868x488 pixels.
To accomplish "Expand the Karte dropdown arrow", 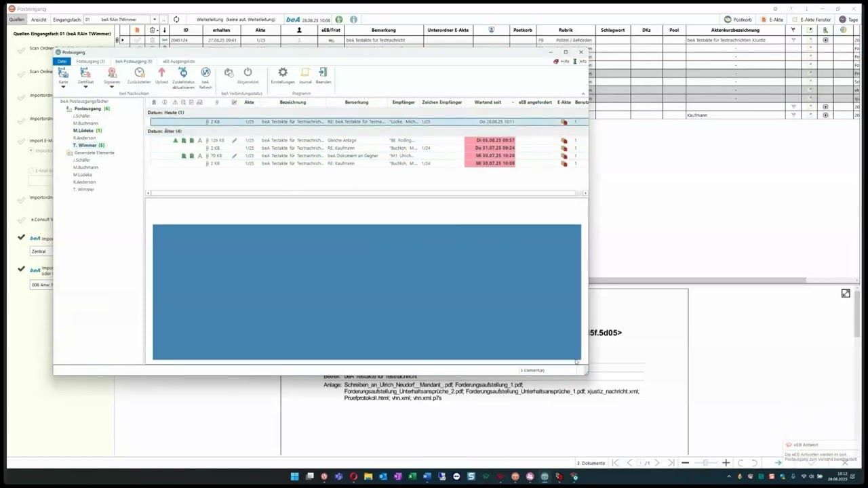I will point(63,87).
